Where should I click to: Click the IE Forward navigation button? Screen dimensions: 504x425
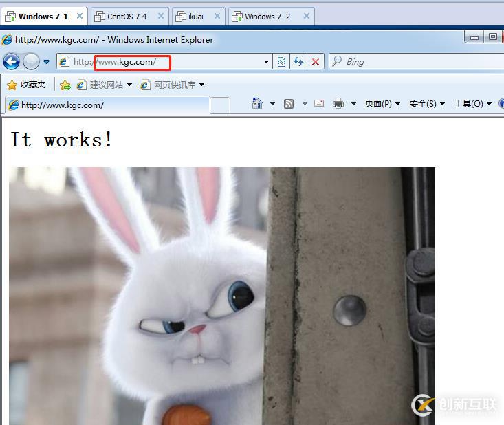[x=31, y=61]
